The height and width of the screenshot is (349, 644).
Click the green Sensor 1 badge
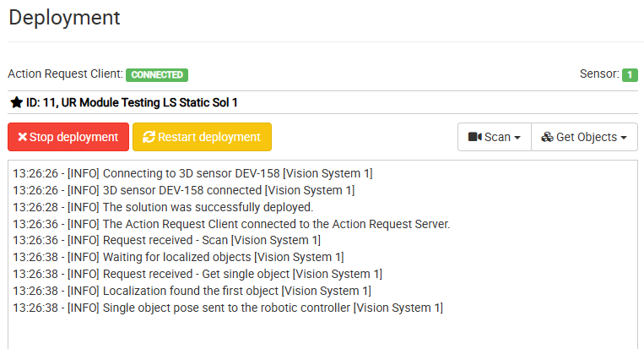630,75
